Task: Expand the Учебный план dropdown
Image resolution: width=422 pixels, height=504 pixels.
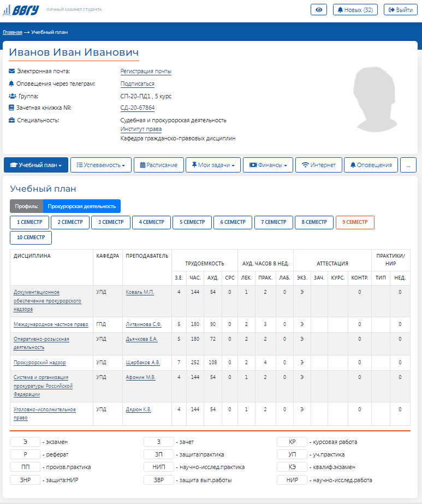Action: (36, 165)
